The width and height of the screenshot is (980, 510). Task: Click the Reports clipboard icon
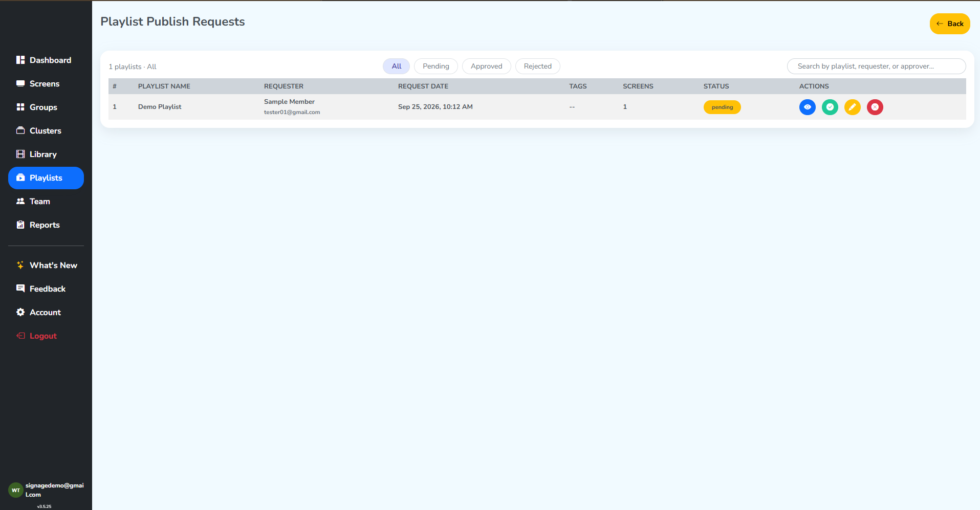20,225
